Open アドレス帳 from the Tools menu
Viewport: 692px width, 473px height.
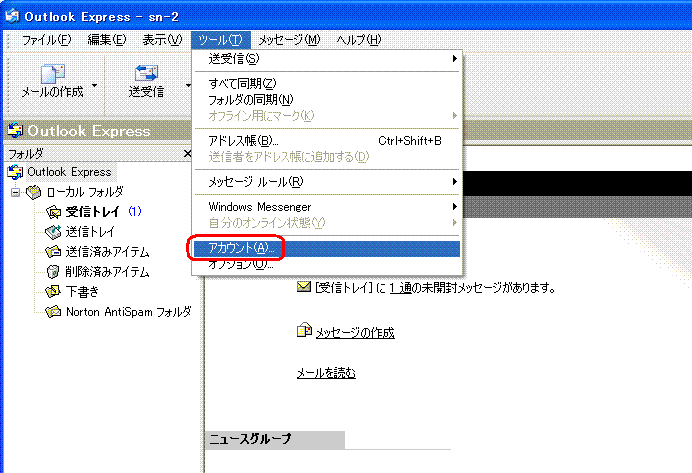[243, 141]
